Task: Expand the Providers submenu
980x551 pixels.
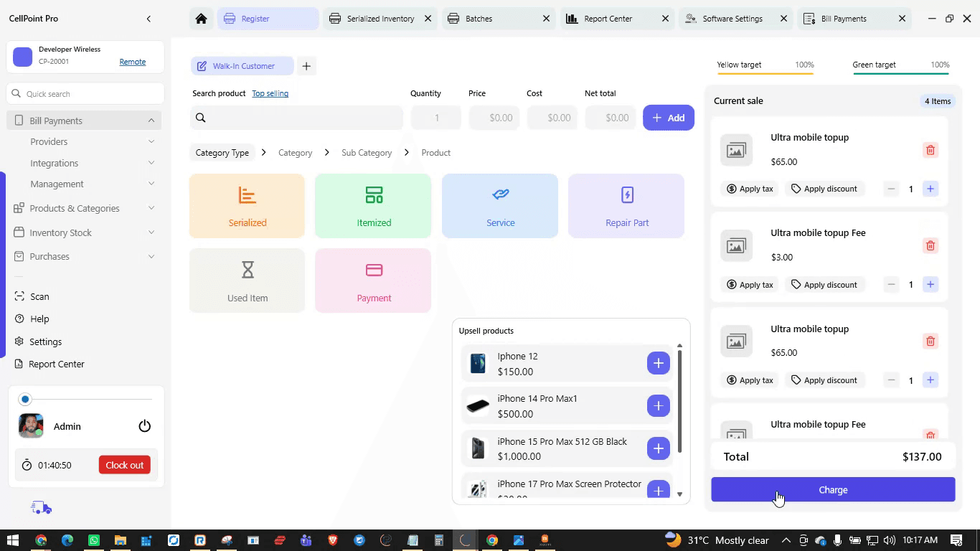Action: (151, 141)
